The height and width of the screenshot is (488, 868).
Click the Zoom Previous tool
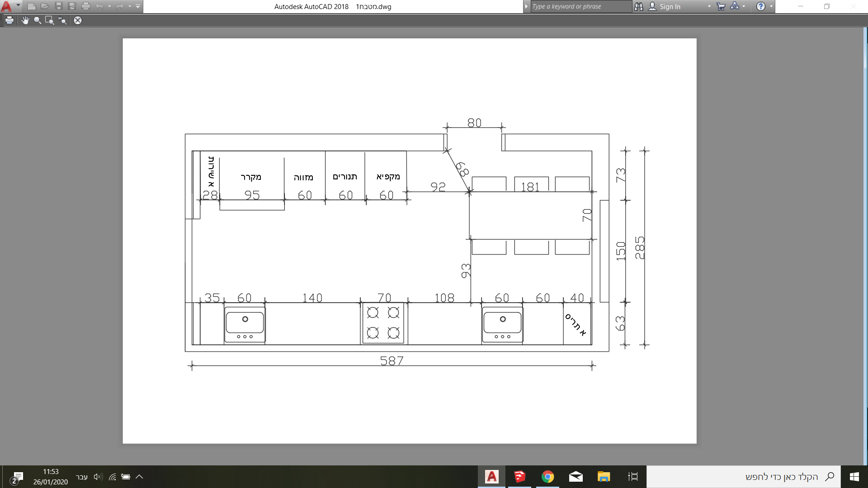(x=62, y=20)
